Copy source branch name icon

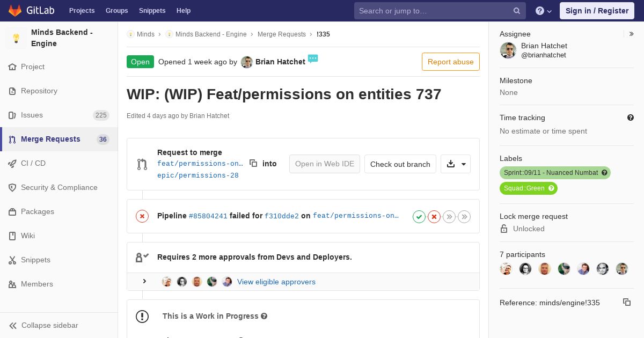coord(253,163)
